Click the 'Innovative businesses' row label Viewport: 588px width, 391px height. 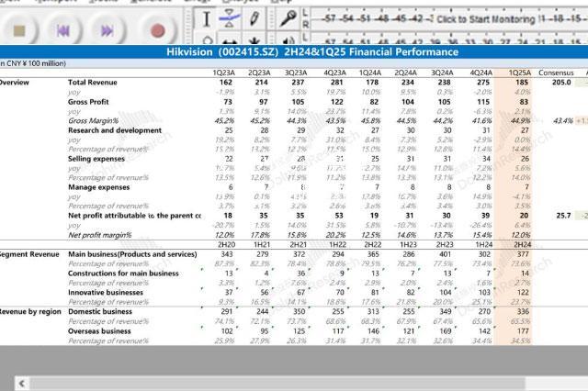(x=106, y=293)
